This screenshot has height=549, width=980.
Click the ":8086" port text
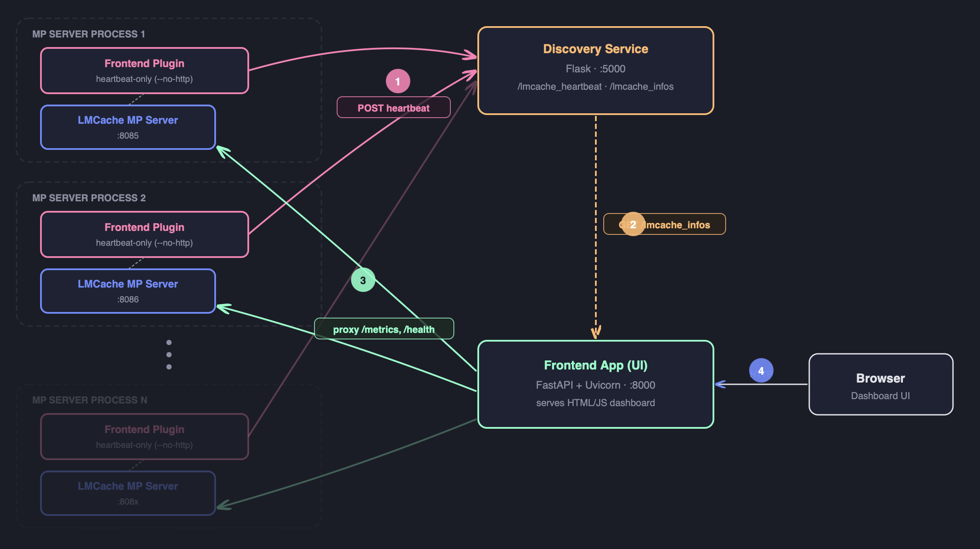tap(128, 299)
